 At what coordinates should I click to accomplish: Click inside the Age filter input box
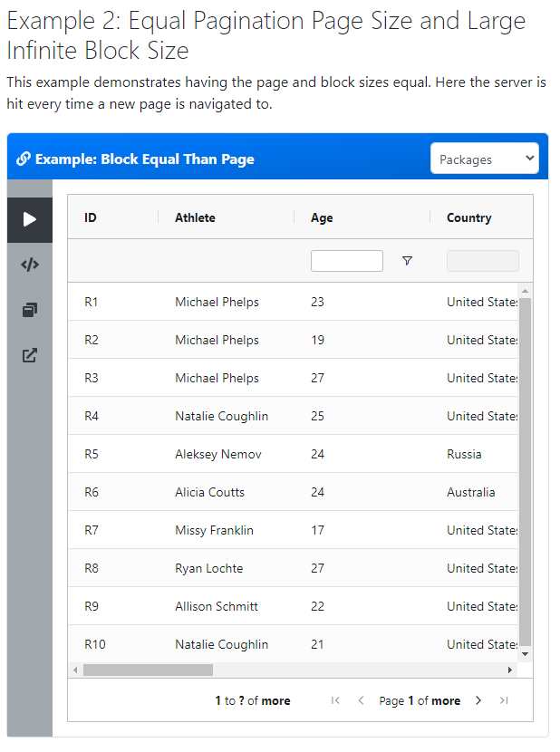346,260
